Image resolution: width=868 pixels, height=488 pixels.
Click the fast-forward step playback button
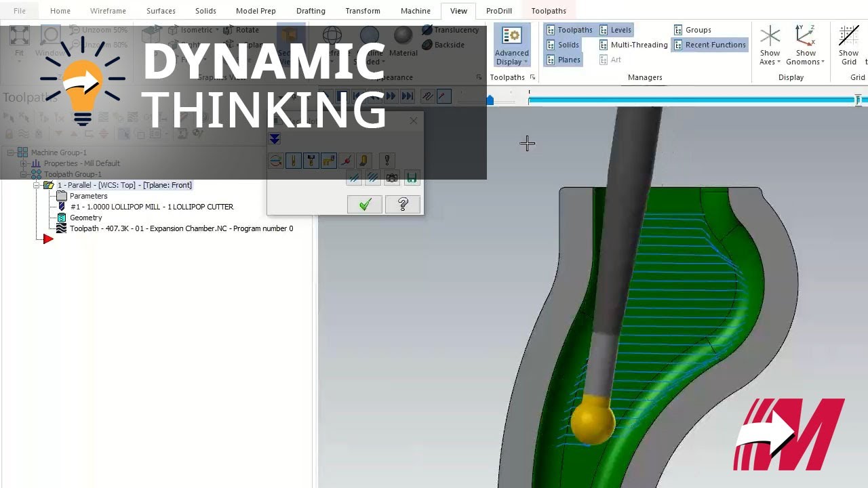391,96
